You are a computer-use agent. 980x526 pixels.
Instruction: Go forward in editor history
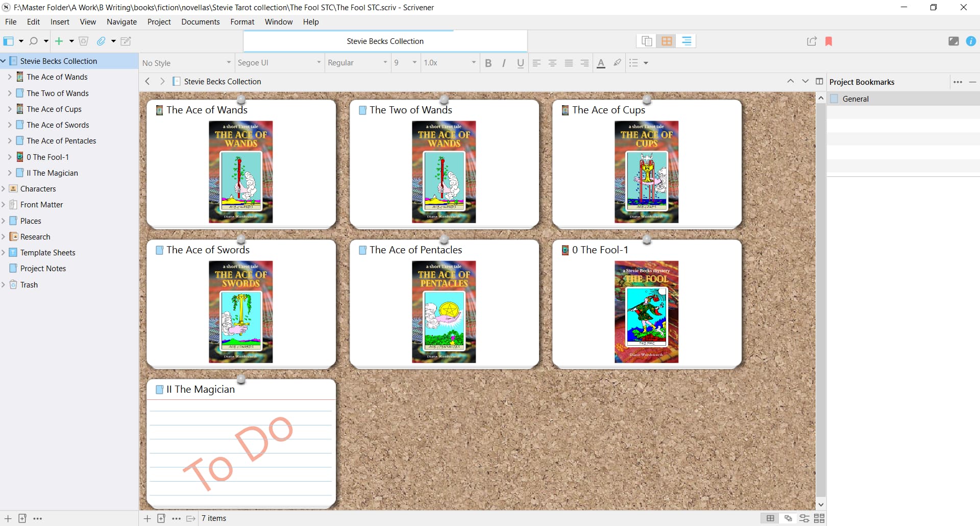162,81
